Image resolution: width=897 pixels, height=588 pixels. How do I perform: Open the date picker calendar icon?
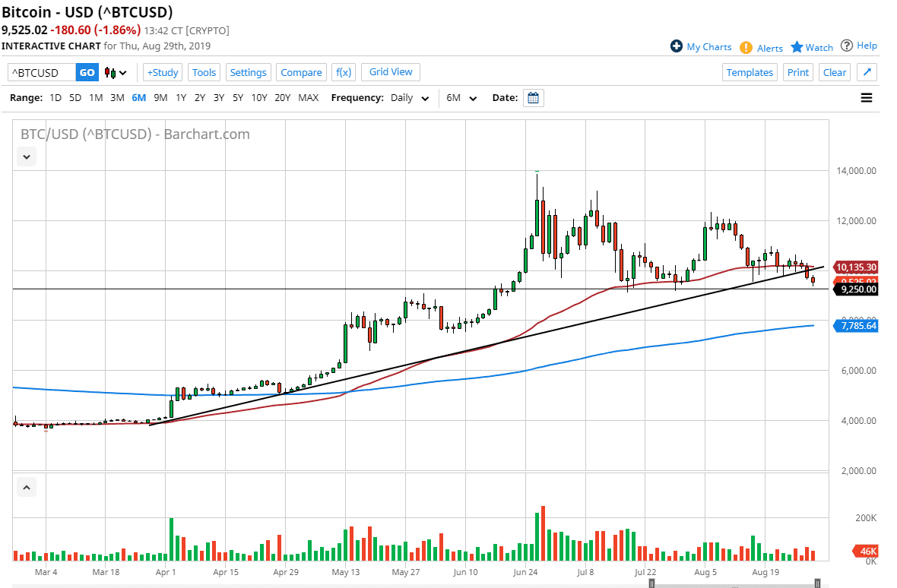pos(533,97)
